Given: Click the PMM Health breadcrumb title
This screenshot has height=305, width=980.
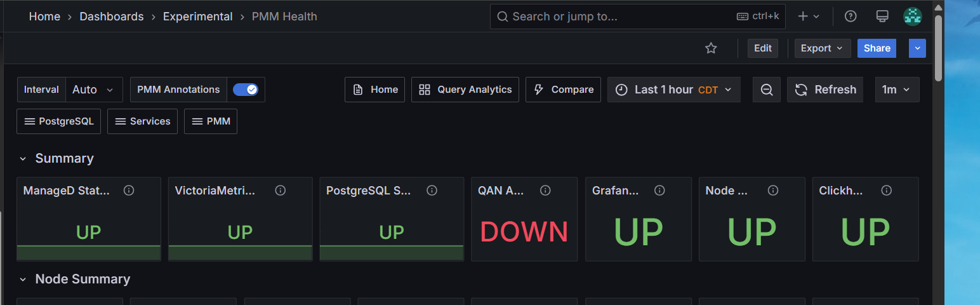Looking at the screenshot, I should [x=284, y=17].
